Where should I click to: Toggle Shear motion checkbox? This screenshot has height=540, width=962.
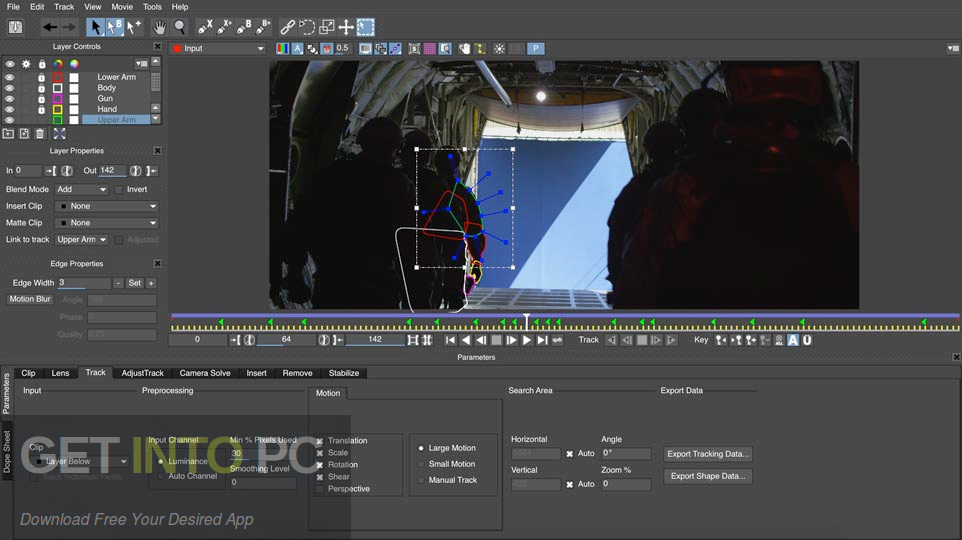coord(320,477)
